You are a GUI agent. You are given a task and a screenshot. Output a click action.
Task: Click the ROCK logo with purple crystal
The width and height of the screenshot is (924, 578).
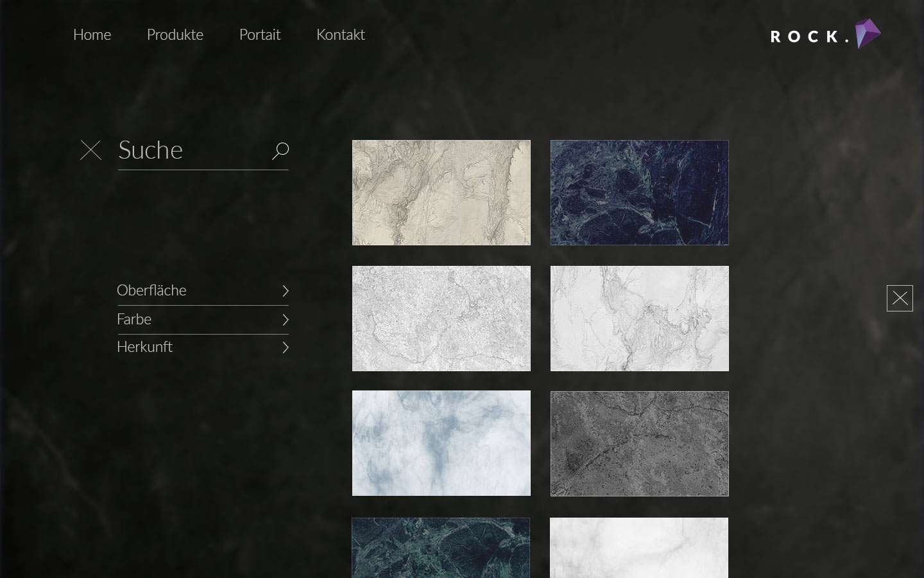[x=825, y=35]
